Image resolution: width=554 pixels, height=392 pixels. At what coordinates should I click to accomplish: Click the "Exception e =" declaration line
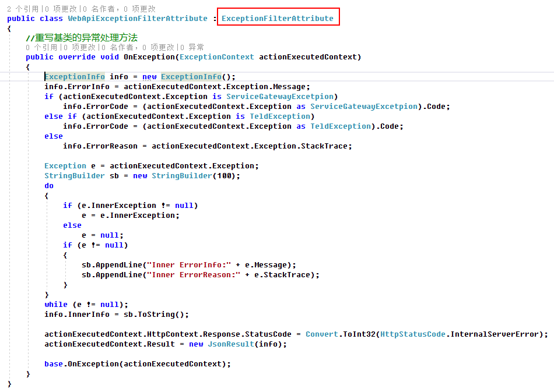(x=152, y=166)
